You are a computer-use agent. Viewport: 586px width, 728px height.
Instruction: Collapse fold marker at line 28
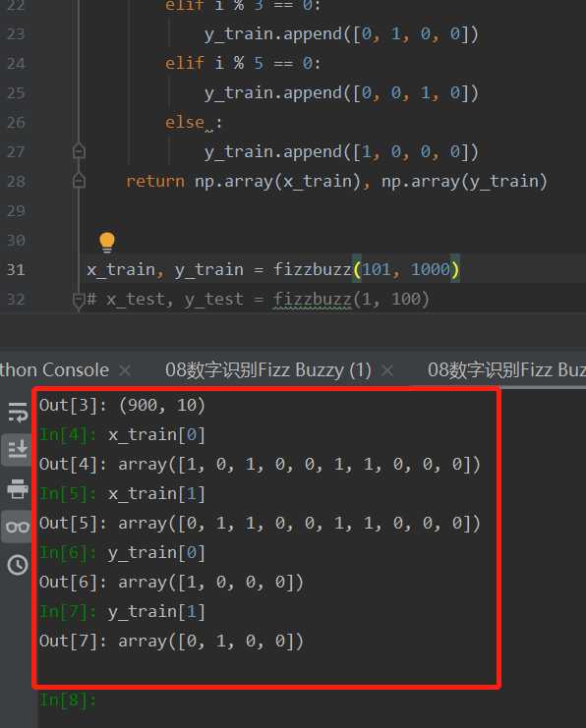click(79, 180)
